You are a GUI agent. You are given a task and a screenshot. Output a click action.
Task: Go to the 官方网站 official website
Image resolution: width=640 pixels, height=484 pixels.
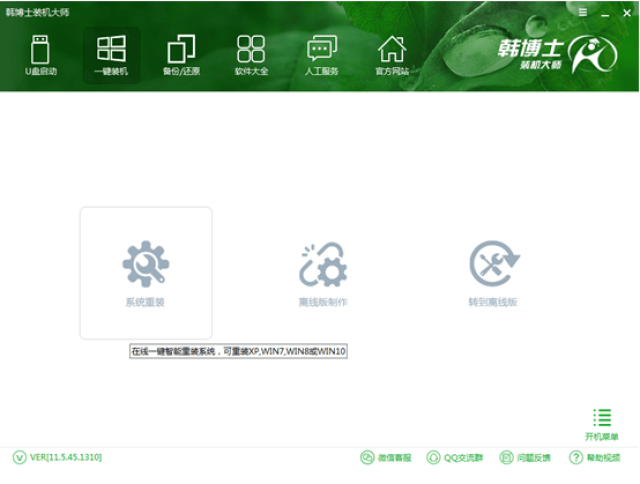coord(392,56)
